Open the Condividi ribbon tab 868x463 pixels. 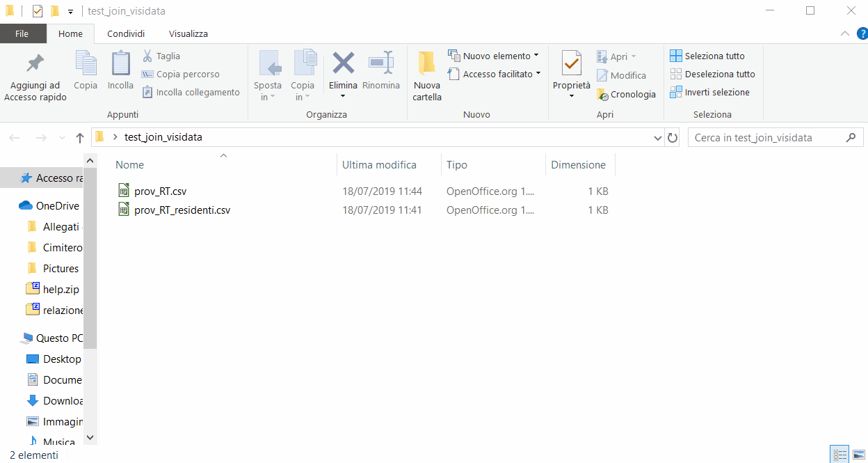126,33
